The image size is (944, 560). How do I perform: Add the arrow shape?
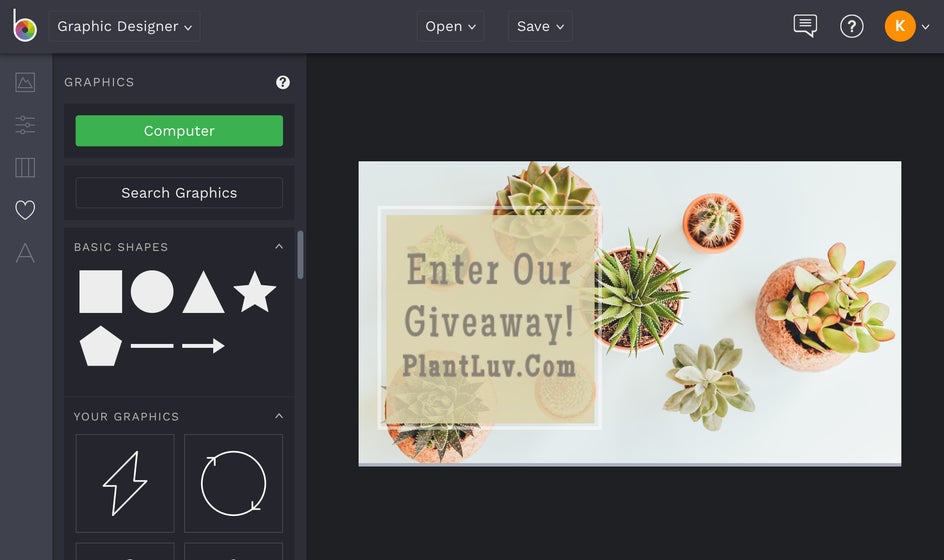click(x=203, y=346)
